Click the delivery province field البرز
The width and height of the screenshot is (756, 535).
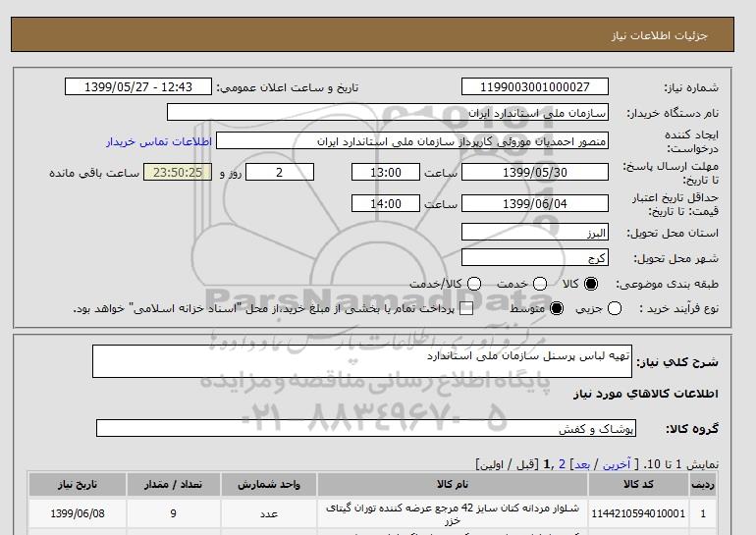pos(535,233)
